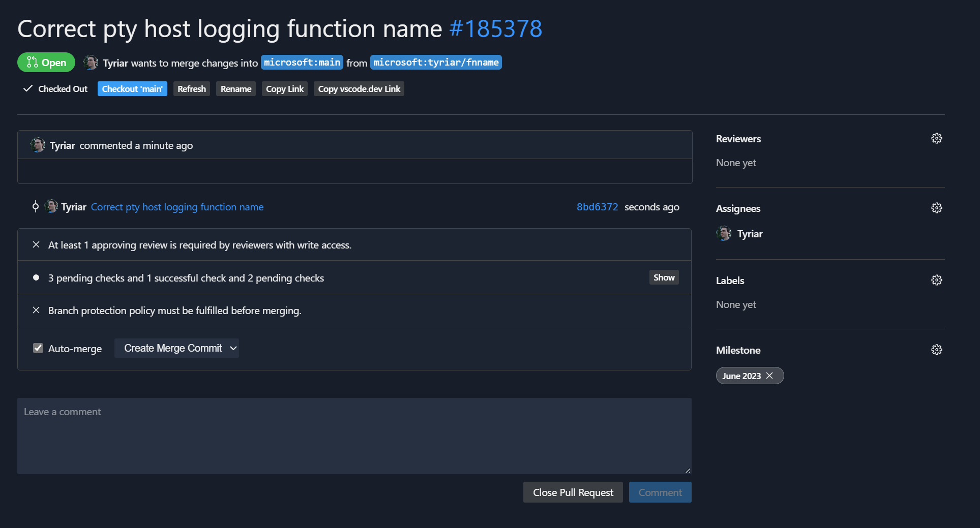The image size is (980, 528).
Task: Open the Milestone settings gear
Action: click(x=937, y=349)
